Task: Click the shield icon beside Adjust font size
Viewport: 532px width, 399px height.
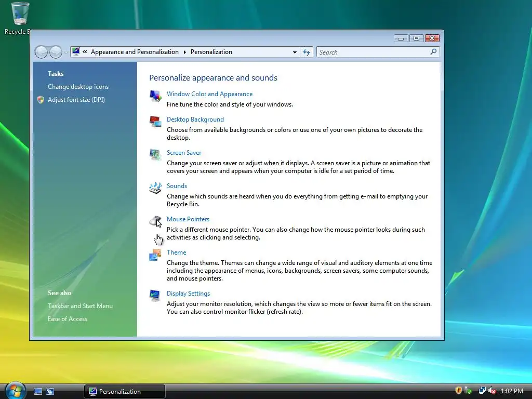Action: click(41, 99)
